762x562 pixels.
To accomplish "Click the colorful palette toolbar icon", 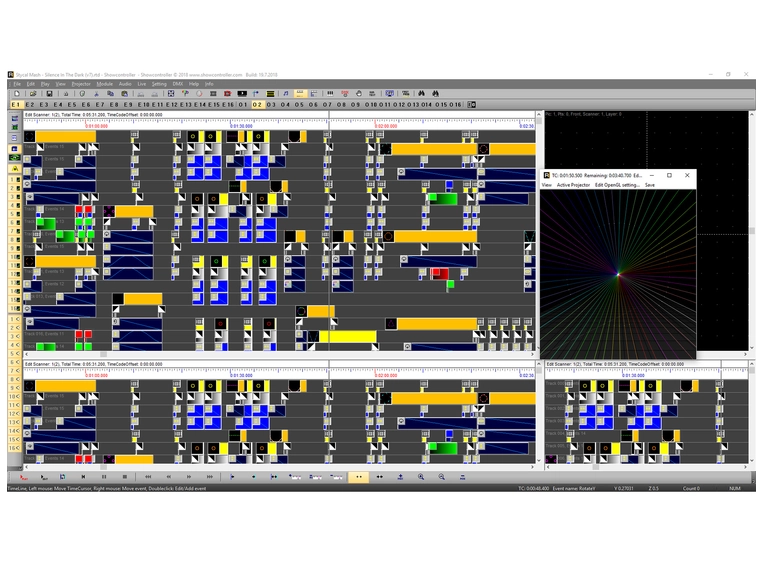I will pos(185,93).
